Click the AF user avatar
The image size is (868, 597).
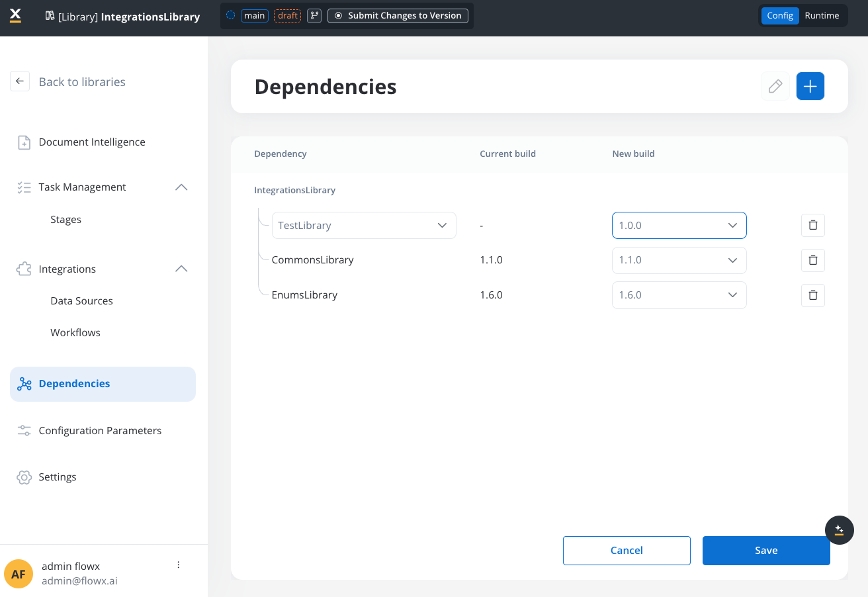(x=19, y=574)
